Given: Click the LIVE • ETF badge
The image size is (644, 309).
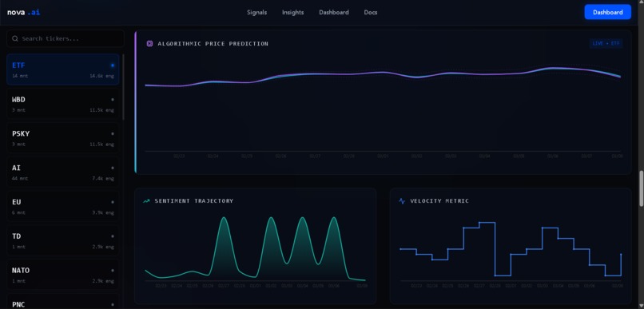Looking at the screenshot, I should coord(606,43).
